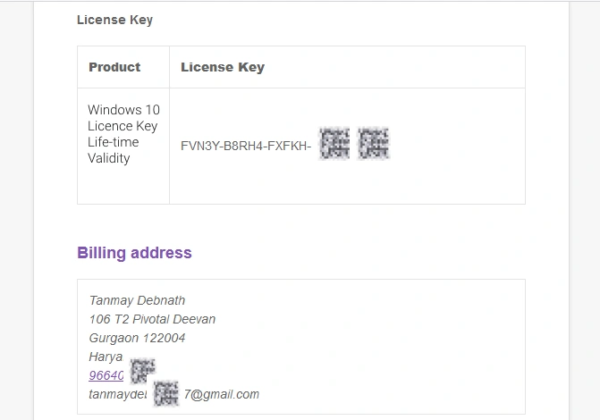Click the "106 T2 Pivotal Deevan" address line
The width and height of the screenshot is (600, 420).
pos(152,319)
